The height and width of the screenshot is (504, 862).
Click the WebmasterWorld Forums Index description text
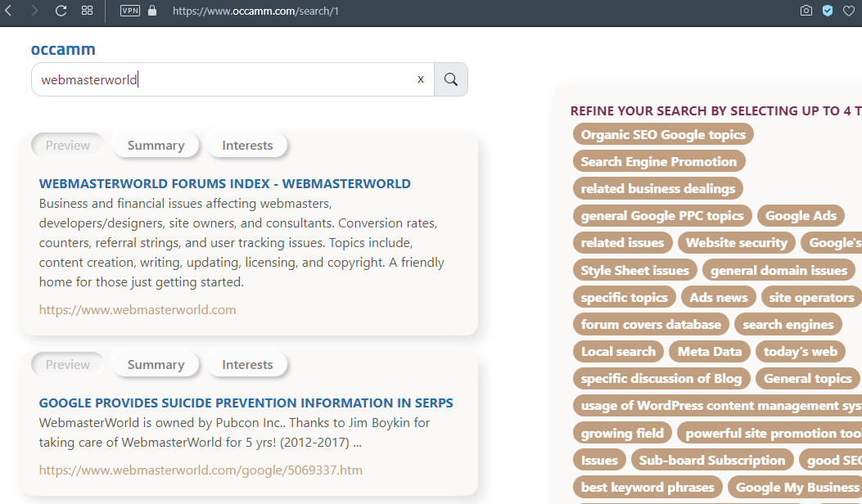241,242
